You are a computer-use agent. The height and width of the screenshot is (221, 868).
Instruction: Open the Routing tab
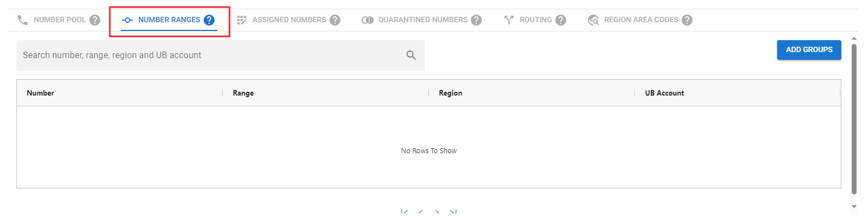click(535, 20)
